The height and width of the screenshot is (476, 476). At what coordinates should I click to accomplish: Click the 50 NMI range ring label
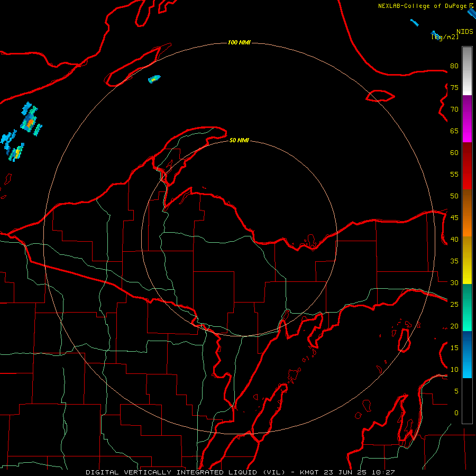click(239, 140)
